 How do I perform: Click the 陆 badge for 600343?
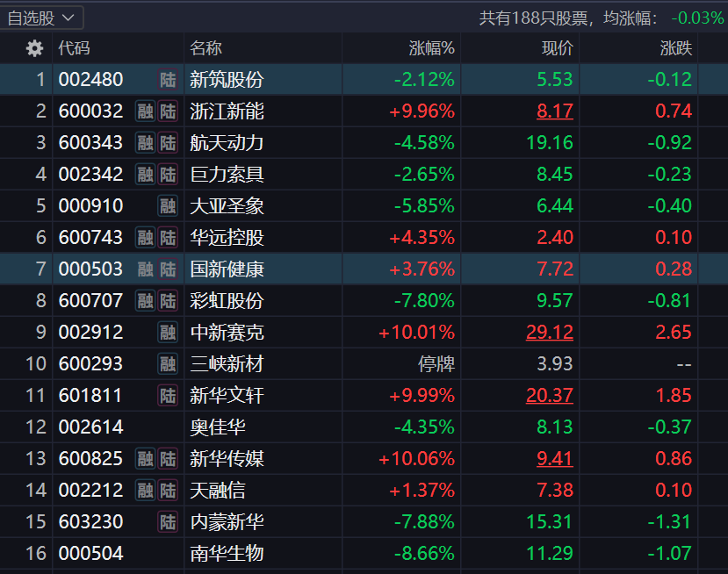(168, 143)
